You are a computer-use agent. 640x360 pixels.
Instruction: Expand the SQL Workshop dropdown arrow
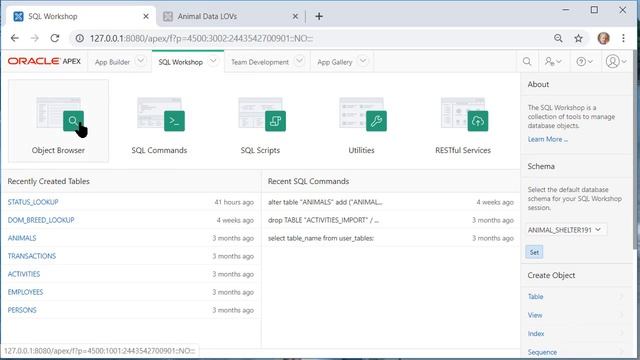213,61
